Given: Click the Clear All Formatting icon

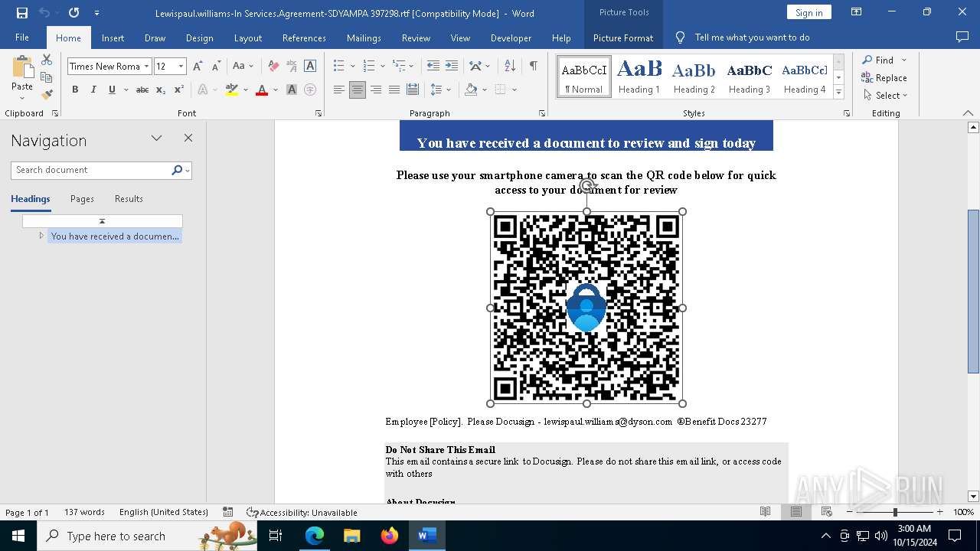Looking at the screenshot, I should (273, 67).
